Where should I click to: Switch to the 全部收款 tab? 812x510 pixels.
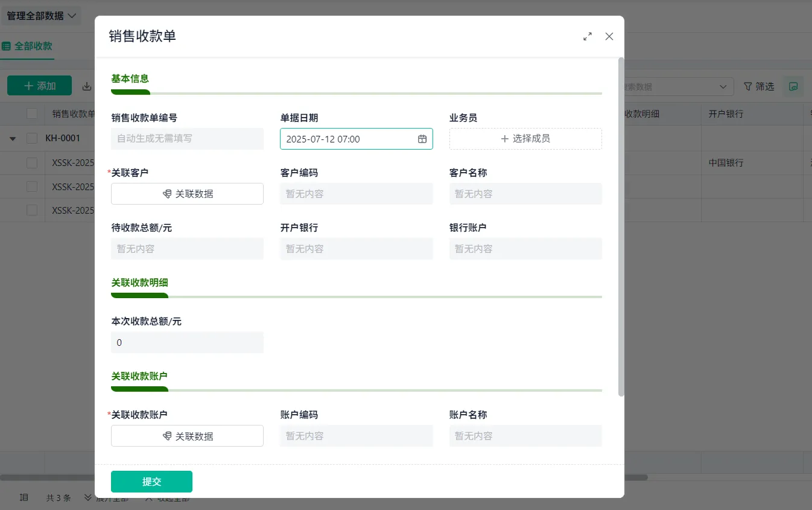27,46
